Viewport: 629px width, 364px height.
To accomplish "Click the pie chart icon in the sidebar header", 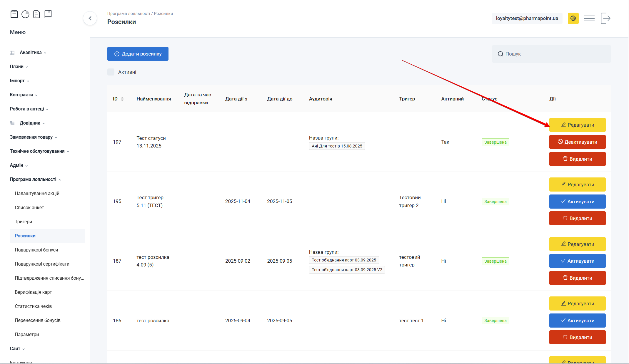I will [x=25, y=14].
